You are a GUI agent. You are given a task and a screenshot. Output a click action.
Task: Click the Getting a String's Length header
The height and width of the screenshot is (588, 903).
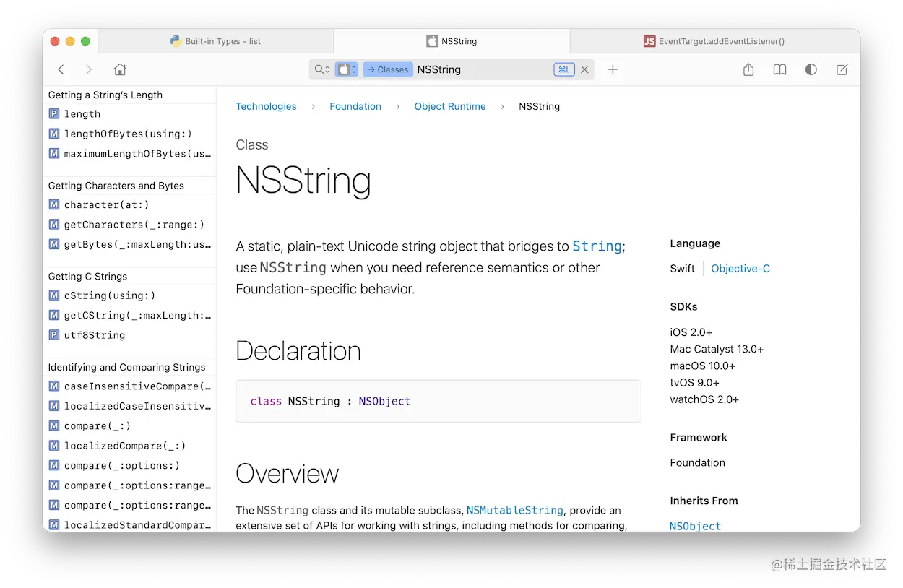pyautogui.click(x=105, y=95)
